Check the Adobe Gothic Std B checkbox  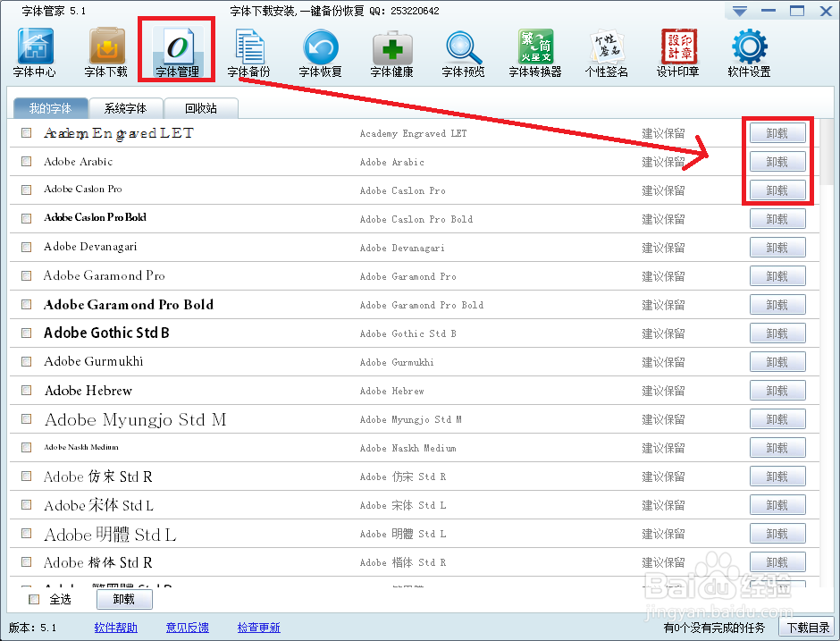[26, 333]
